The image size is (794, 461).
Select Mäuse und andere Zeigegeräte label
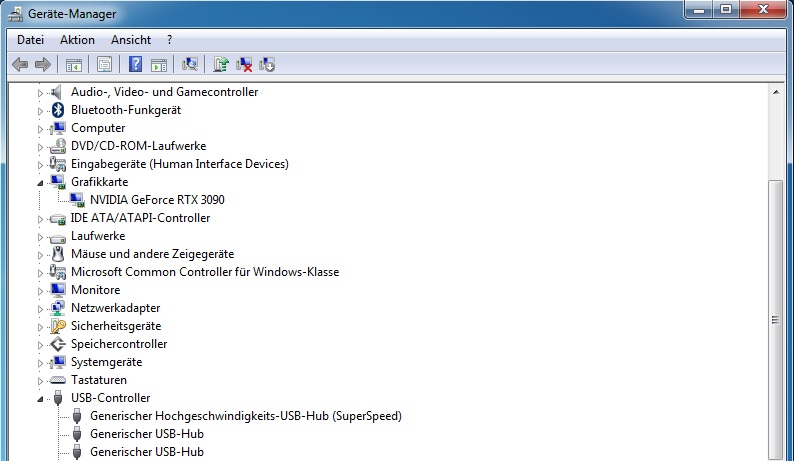point(152,254)
